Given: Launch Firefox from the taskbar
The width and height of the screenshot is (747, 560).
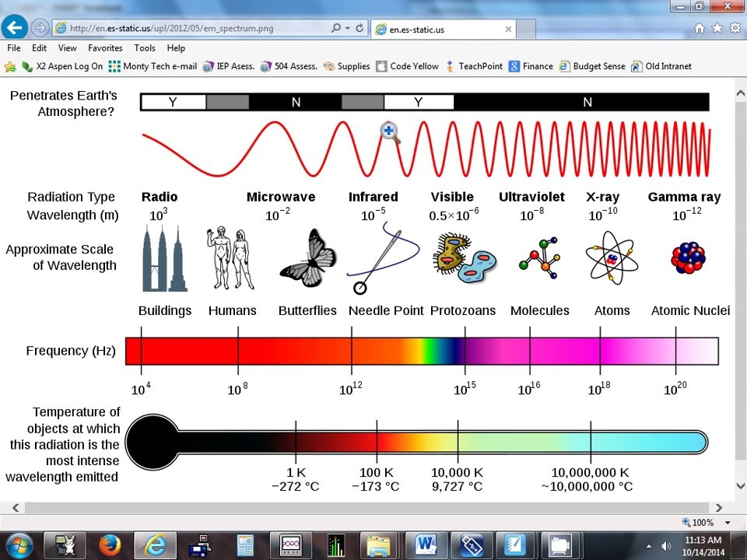Looking at the screenshot, I should [x=110, y=545].
